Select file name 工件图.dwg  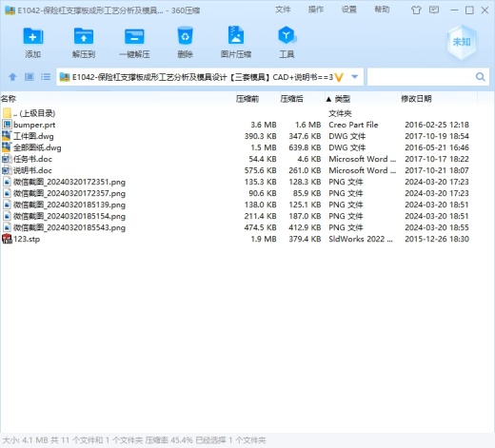click(33, 136)
